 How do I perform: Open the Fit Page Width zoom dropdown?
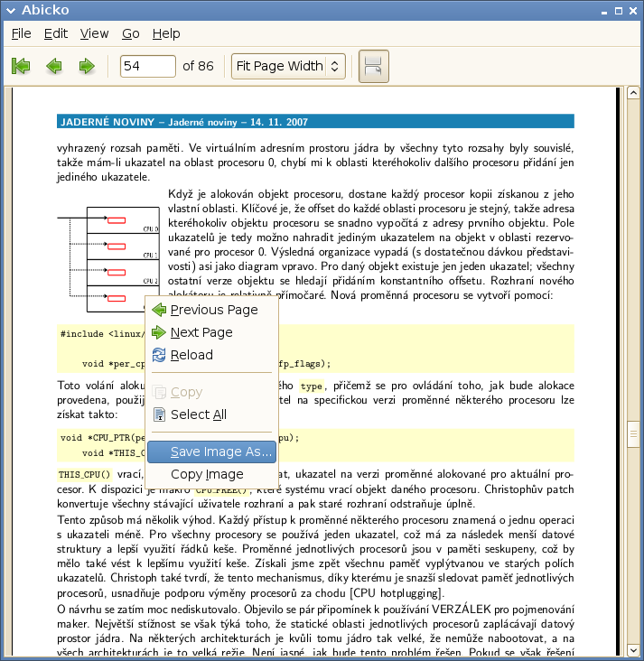pyautogui.click(x=288, y=66)
